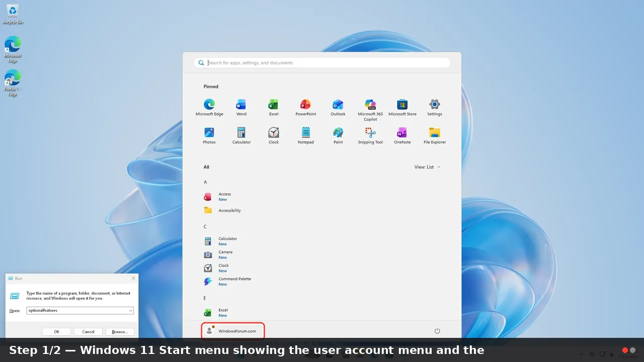
Task: Click OK in the Run dialog
Action: tap(57, 332)
